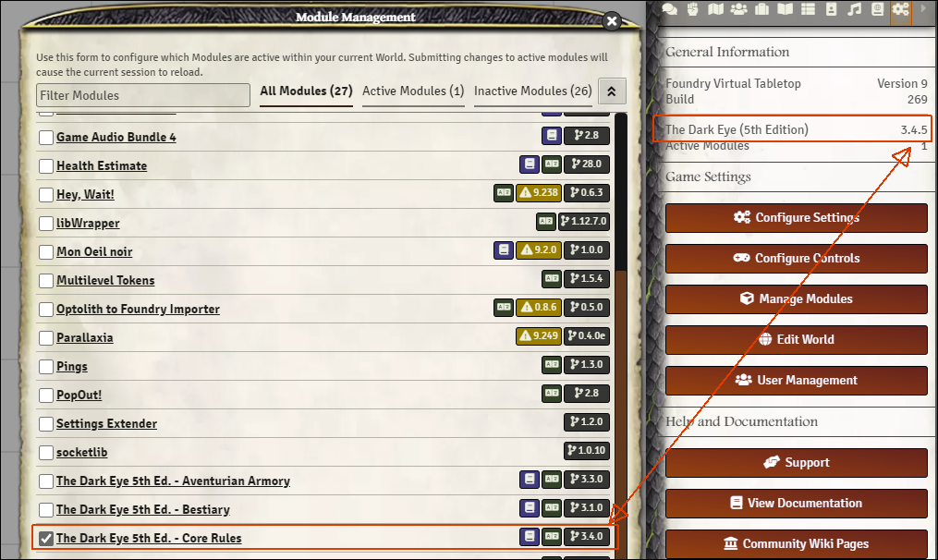Viewport: 938px width, 560px height.
Task: Collapse the module filter header bar
Action: (610, 91)
